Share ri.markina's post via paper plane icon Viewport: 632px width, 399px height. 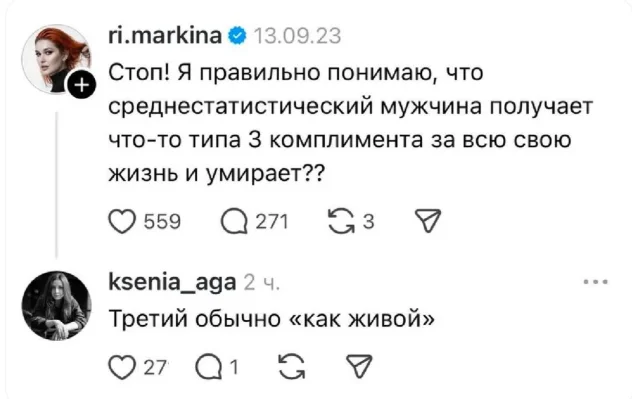click(428, 221)
